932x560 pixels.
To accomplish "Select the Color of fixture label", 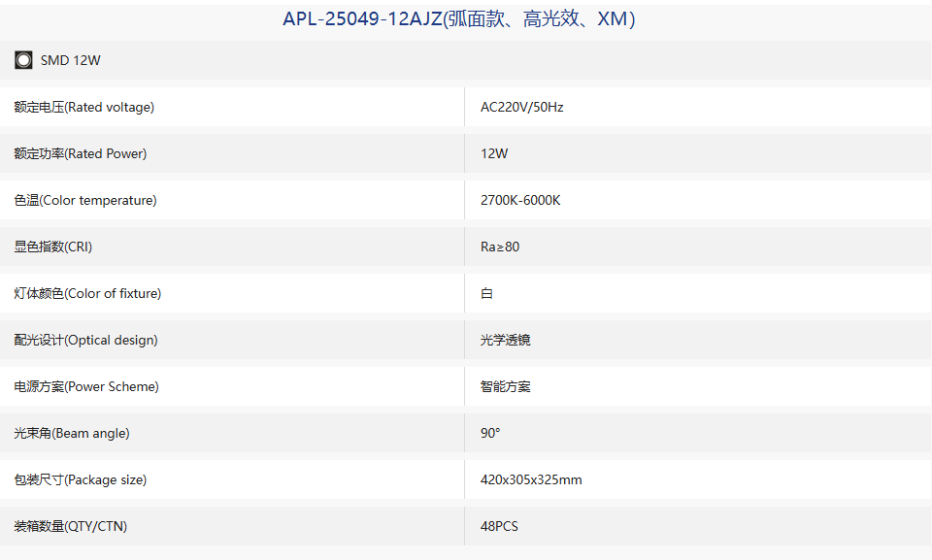I will [88, 293].
